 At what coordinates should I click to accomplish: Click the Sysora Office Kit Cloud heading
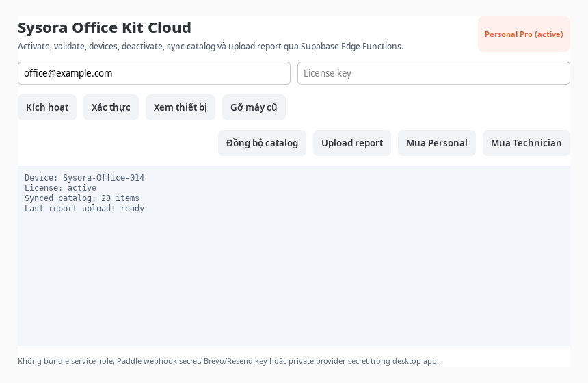pos(105,28)
